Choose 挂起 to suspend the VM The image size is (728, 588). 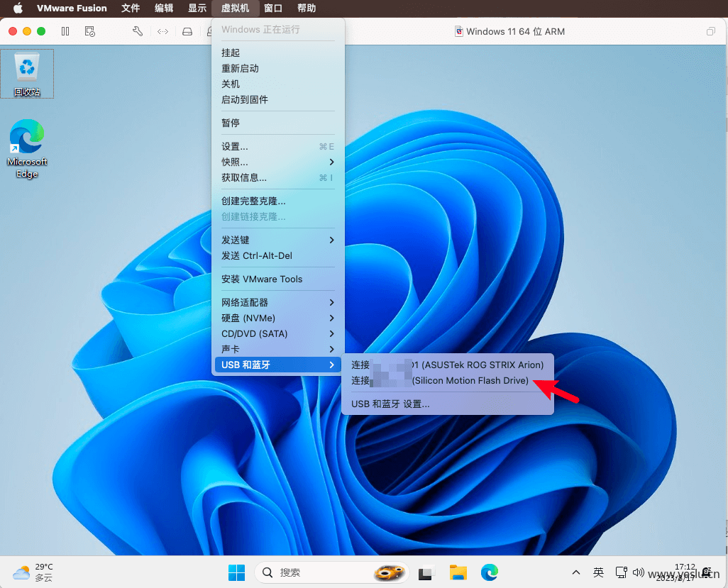point(277,52)
